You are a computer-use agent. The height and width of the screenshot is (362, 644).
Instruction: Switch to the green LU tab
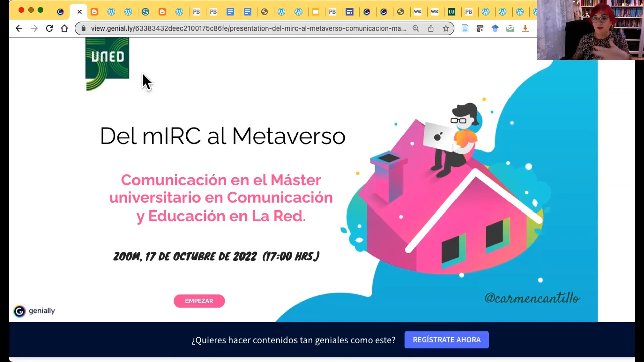[451, 12]
